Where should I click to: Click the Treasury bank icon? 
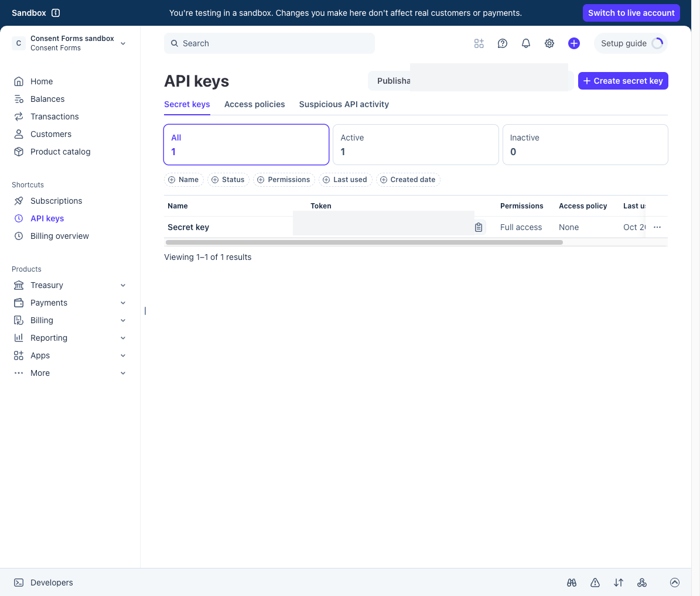pyautogui.click(x=19, y=285)
